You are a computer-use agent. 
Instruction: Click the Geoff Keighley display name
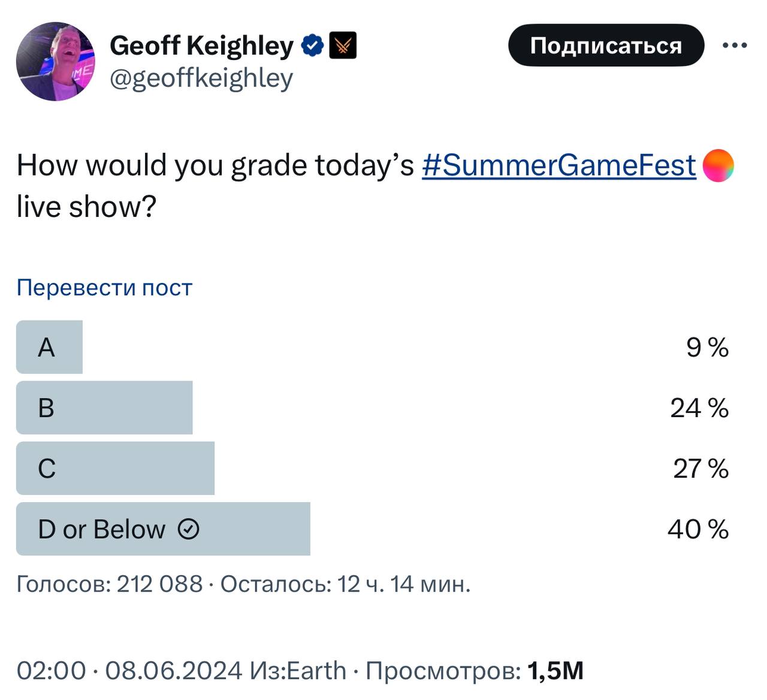coord(201,46)
